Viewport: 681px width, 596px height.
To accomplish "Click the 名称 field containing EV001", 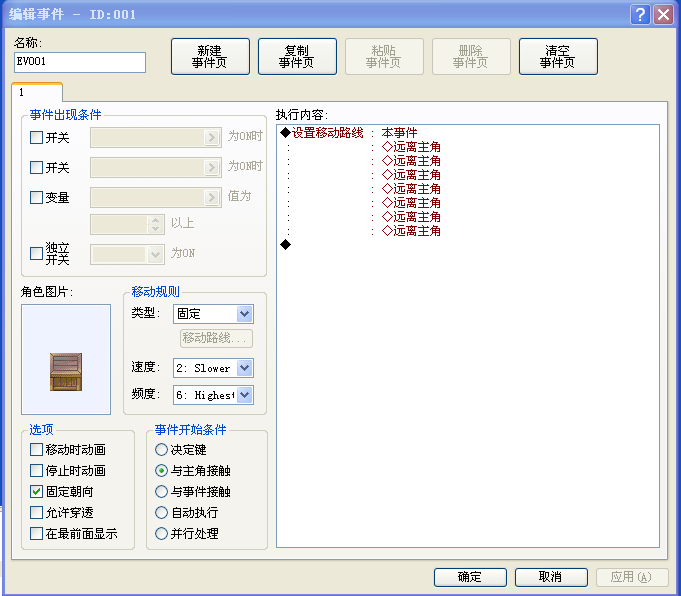I will tap(80, 62).
